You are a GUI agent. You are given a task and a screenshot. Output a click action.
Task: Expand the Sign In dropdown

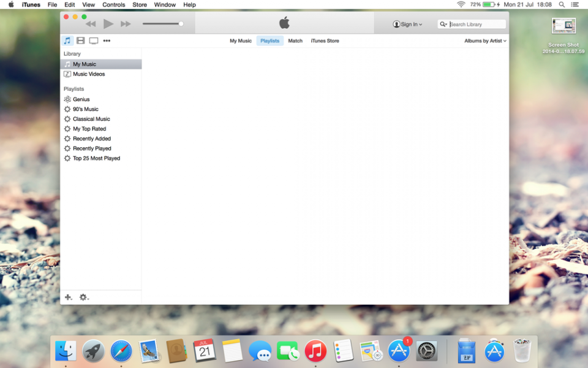408,25
